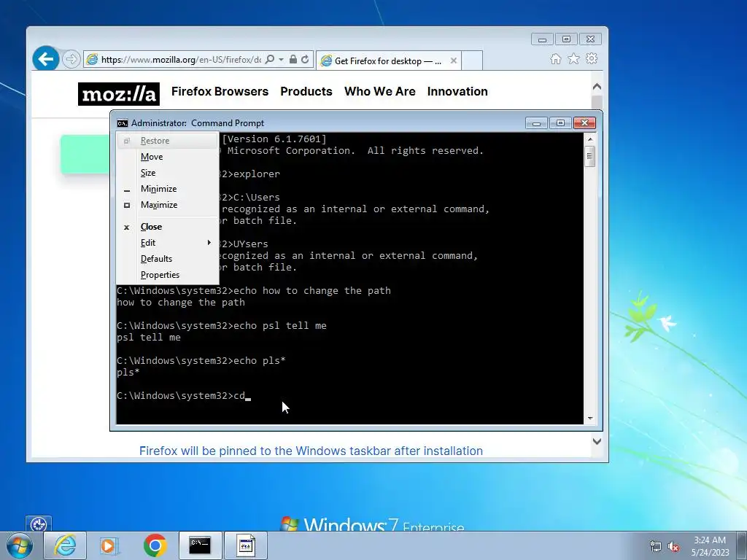Click the URL field showing mozilla.org
747x560 pixels.
181,60
